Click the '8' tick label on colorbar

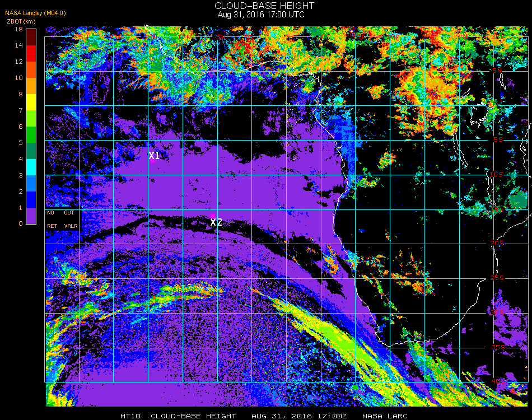pos(20,94)
